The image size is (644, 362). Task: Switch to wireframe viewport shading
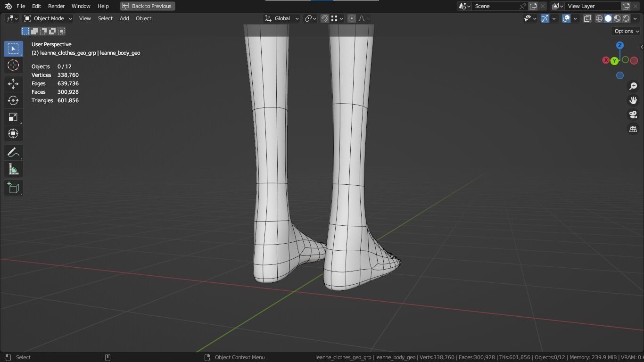pos(599,18)
